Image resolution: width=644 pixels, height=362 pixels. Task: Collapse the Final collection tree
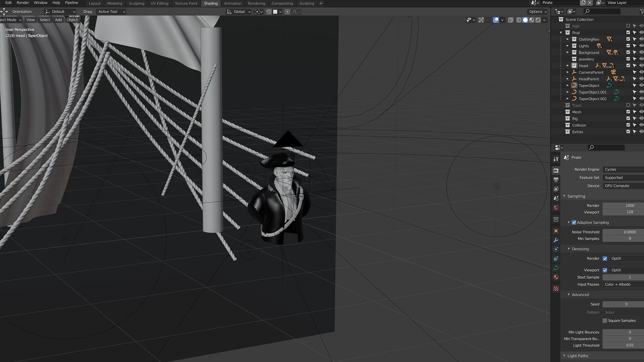click(561, 33)
